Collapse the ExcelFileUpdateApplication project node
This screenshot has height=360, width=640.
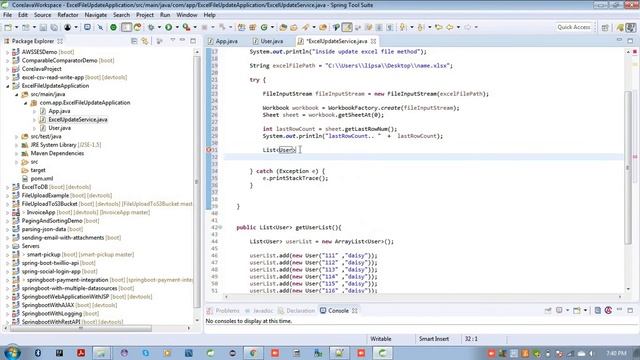pos(7,86)
